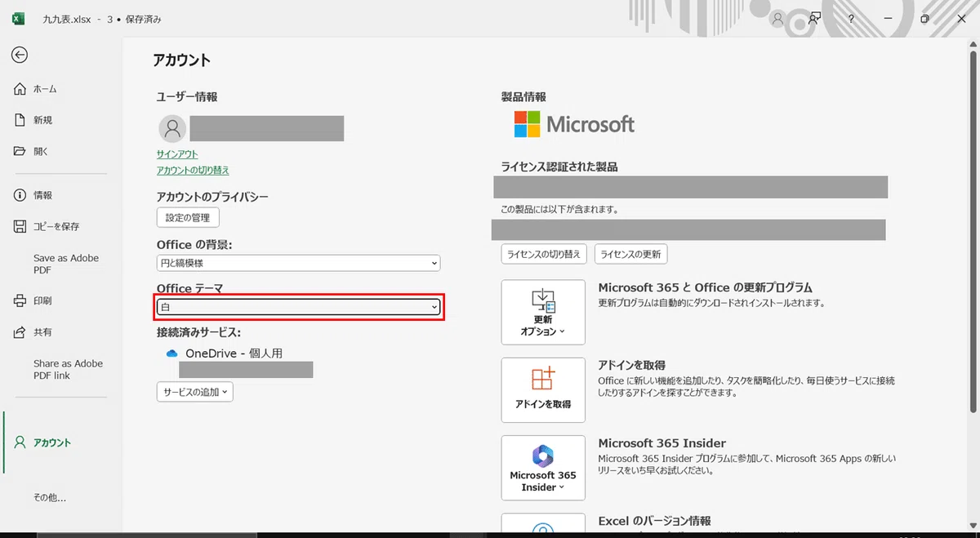Click Share as Adobe PDF link
Image resolution: width=980 pixels, height=538 pixels.
point(69,370)
